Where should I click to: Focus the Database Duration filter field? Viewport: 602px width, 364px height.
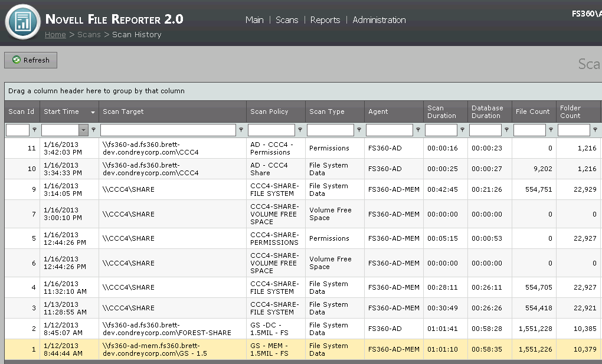(x=485, y=130)
